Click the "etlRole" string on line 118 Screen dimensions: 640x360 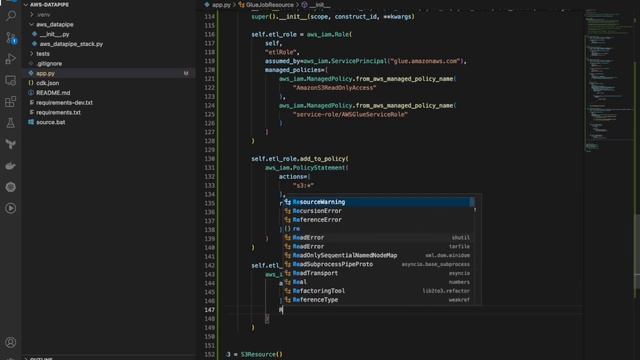tap(282, 52)
